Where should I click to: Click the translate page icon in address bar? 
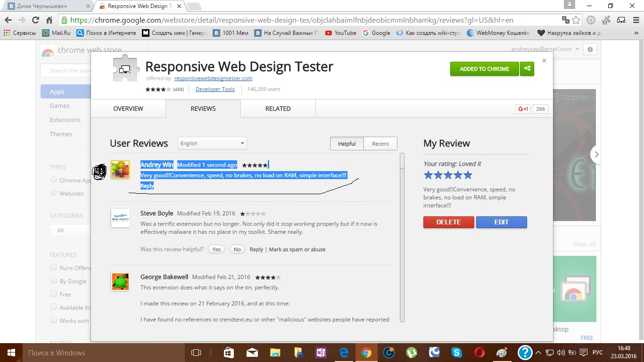(x=566, y=20)
